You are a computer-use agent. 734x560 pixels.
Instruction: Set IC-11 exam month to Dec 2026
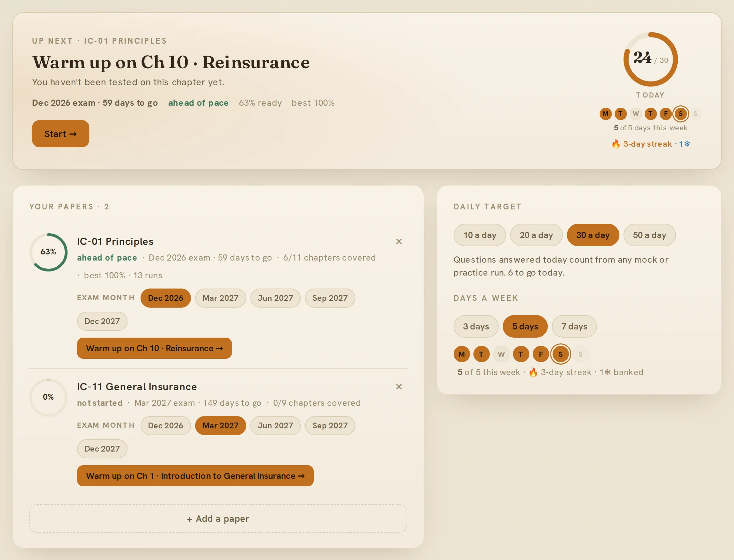click(x=166, y=426)
